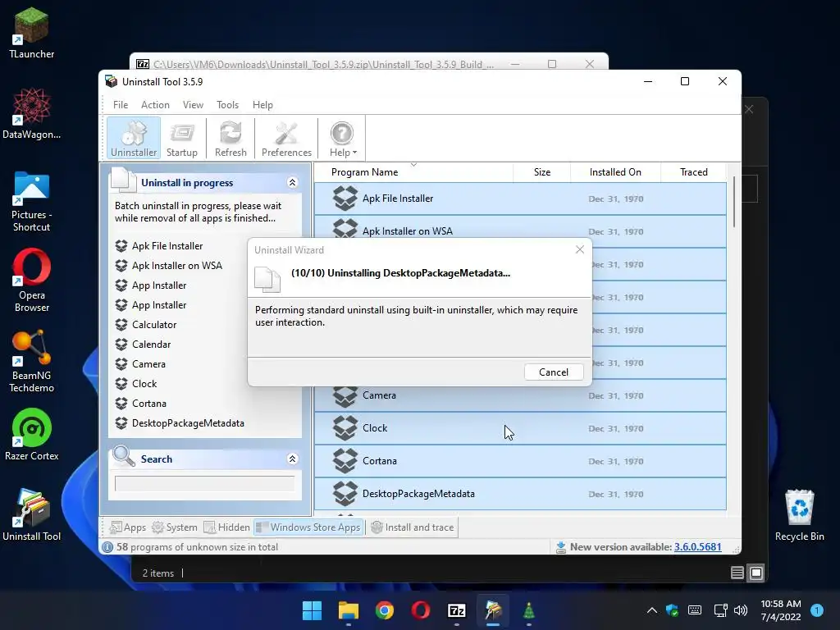Select Cortana icon in program list
Viewport: 840px width, 630px height.
coord(345,461)
